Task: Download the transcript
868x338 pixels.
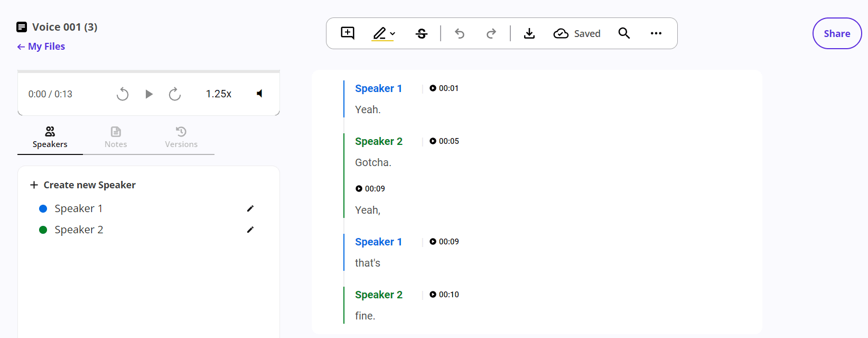Action: [529, 33]
